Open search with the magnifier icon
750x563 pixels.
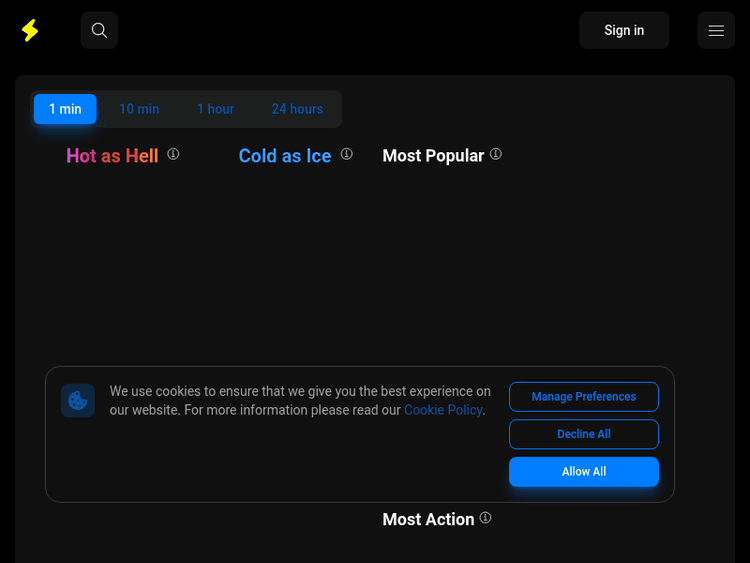point(99,31)
